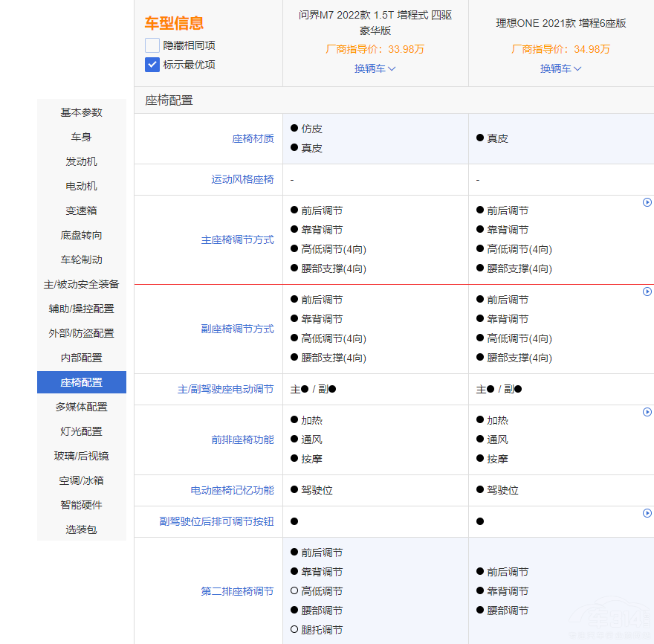Enable the 隐藏相同项 checkbox

click(x=152, y=45)
